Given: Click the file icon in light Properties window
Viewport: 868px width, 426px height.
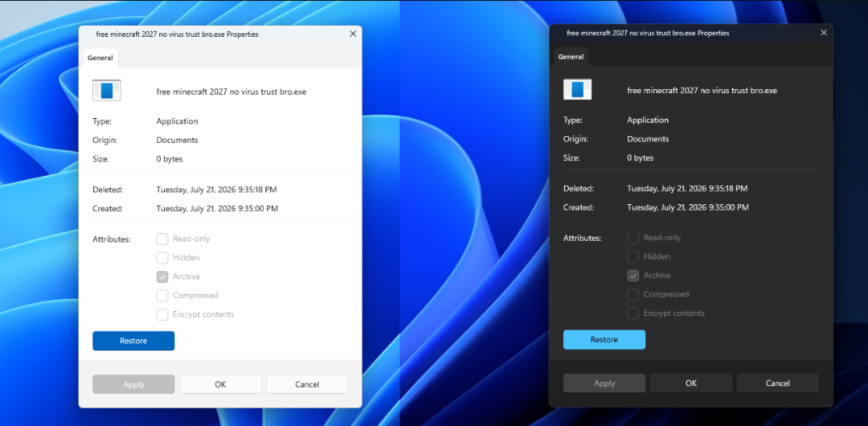Looking at the screenshot, I should pyautogui.click(x=107, y=90).
